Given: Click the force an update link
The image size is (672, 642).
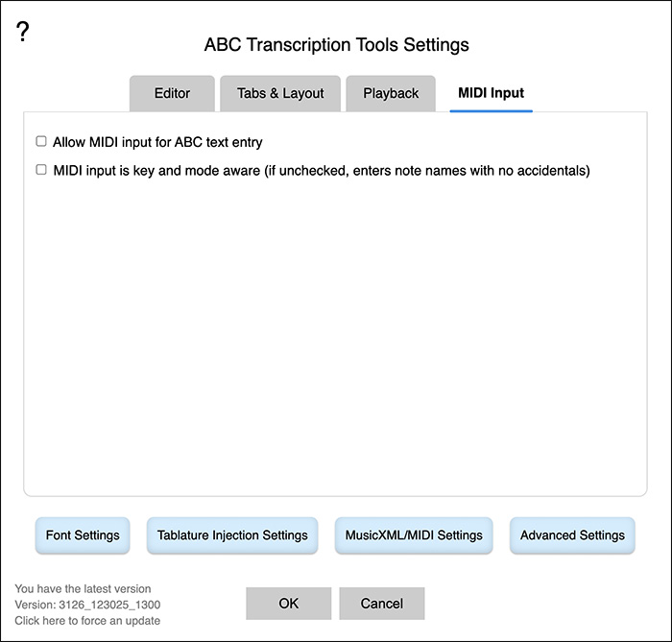Looking at the screenshot, I should click(87, 621).
